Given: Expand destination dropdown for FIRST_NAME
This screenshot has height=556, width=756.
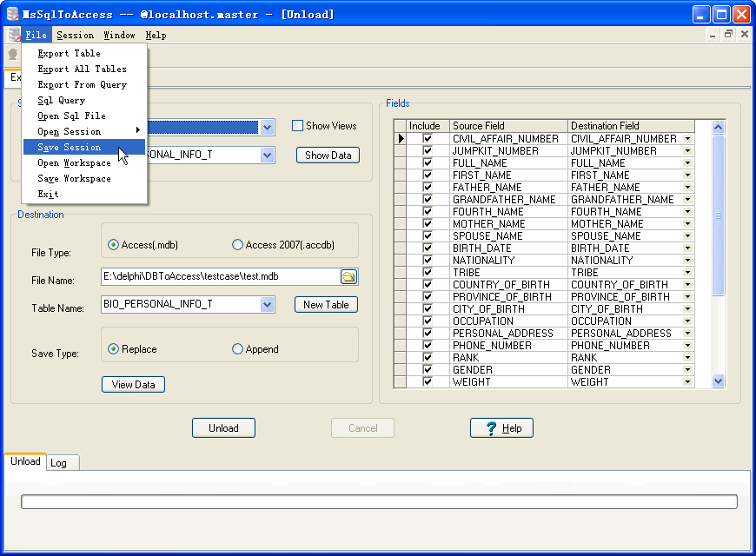Looking at the screenshot, I should pyautogui.click(x=688, y=175).
